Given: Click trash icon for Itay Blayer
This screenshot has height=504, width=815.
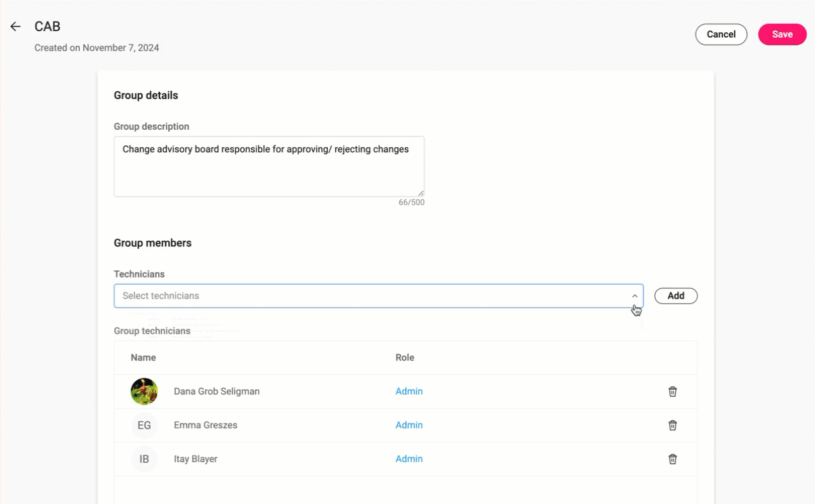Looking at the screenshot, I should tap(672, 459).
